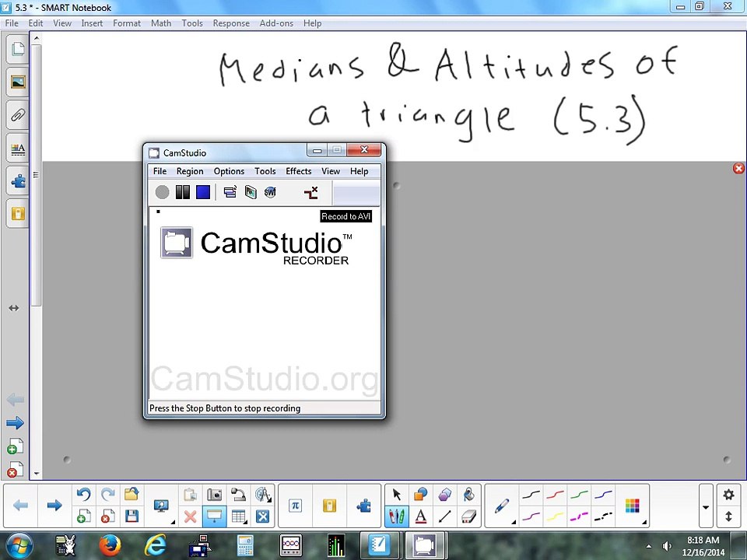
Task: Open the SMART Notebook Response menu
Action: (x=231, y=23)
